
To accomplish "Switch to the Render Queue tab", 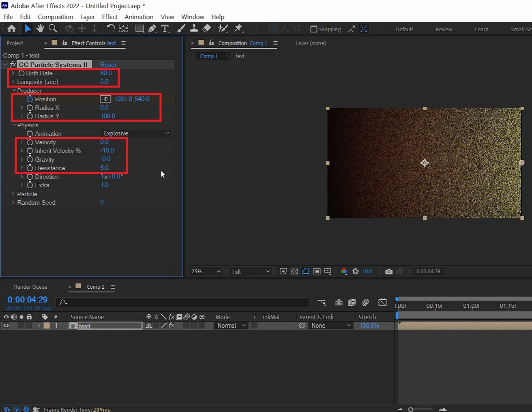I will click(30, 287).
